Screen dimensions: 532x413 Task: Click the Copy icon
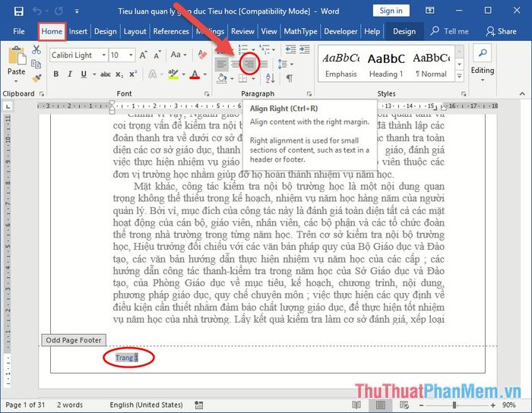point(36,64)
